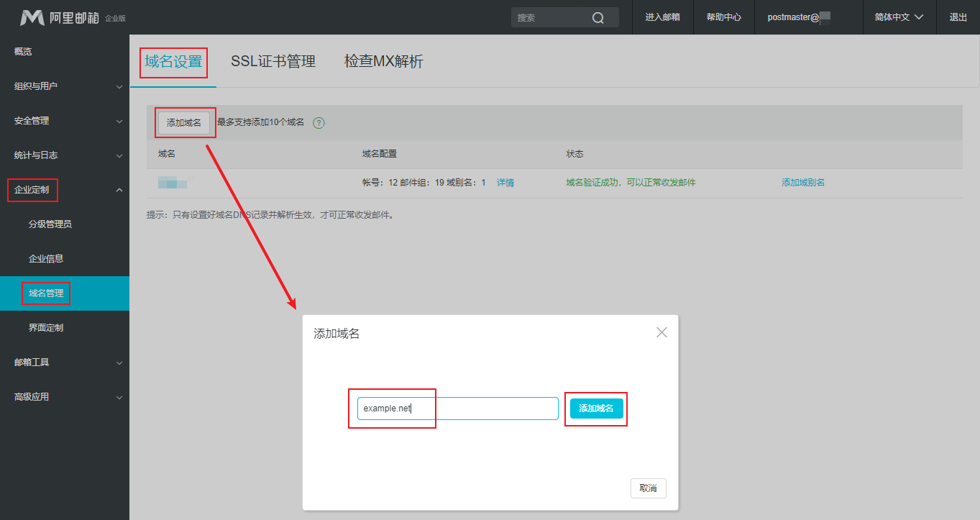The width and height of the screenshot is (980, 520).
Task: Click the 状态 column header
Action: pyautogui.click(x=575, y=154)
